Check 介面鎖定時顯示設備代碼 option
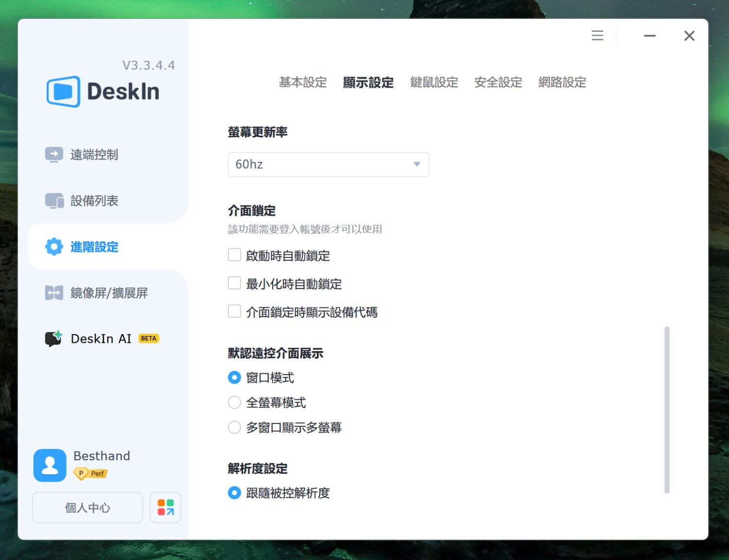This screenshot has width=729, height=560. point(234,311)
